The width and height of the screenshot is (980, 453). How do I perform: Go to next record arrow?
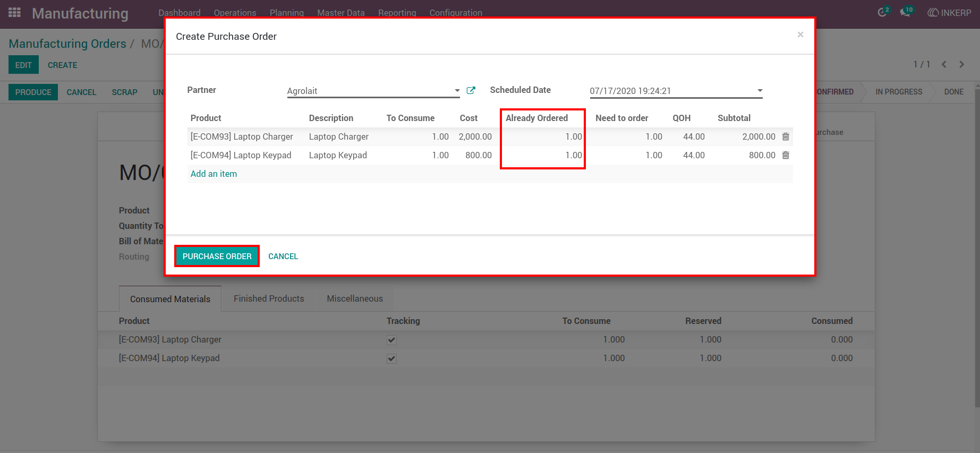961,64
